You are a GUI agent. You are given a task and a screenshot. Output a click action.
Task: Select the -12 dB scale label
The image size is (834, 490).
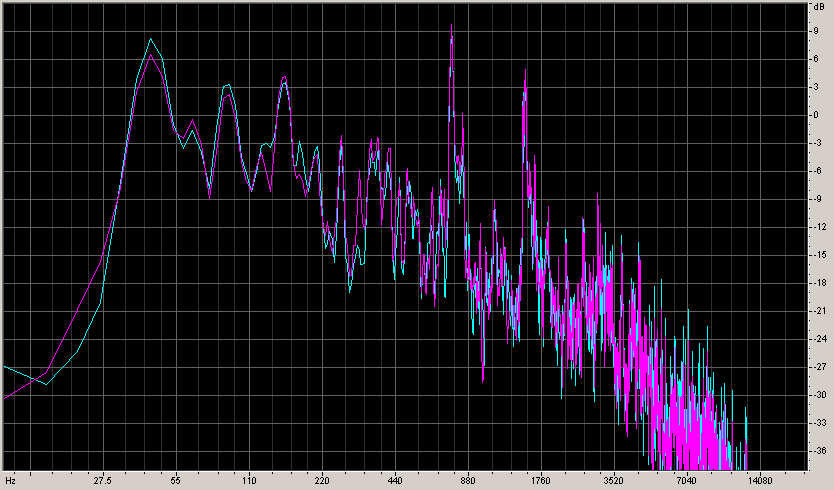(x=819, y=227)
